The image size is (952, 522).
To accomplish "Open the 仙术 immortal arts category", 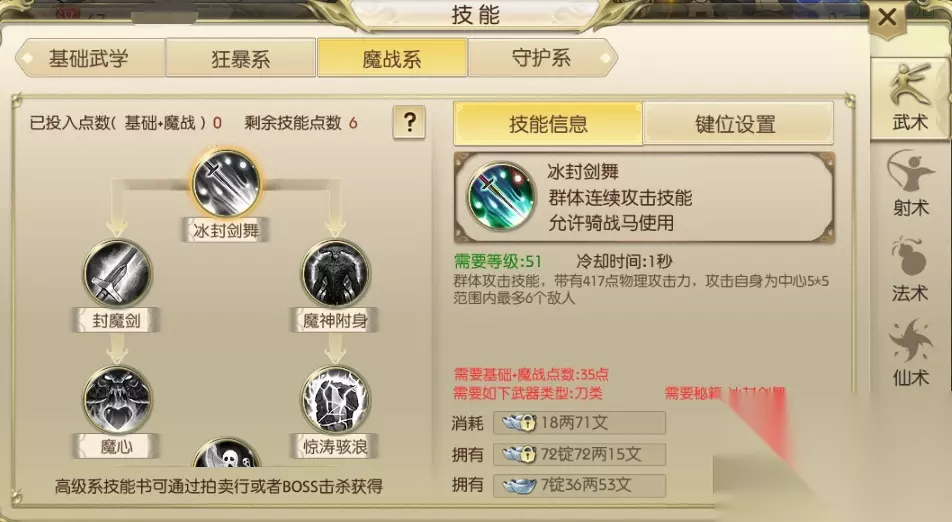I will 910,353.
